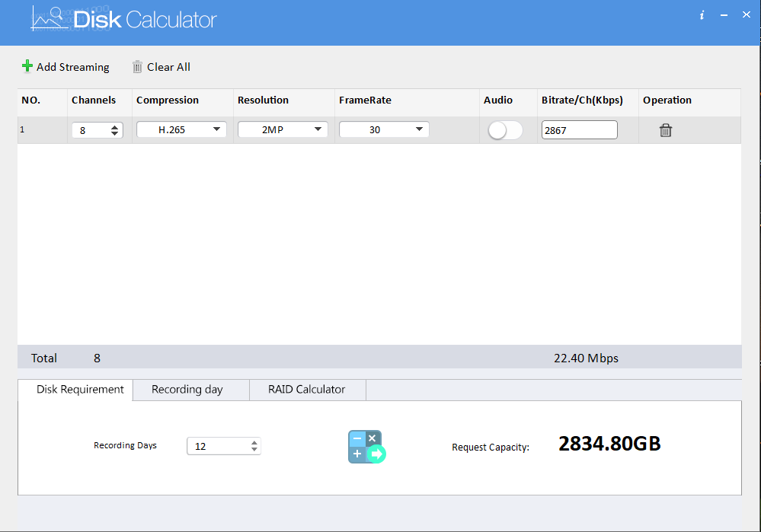Click the 2834.80GB request capacity value
The height and width of the screenshot is (532, 761).
[x=609, y=443]
